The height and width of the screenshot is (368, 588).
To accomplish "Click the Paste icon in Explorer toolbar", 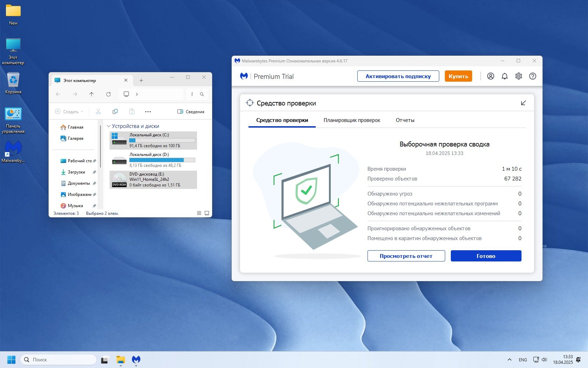I will click(x=132, y=111).
